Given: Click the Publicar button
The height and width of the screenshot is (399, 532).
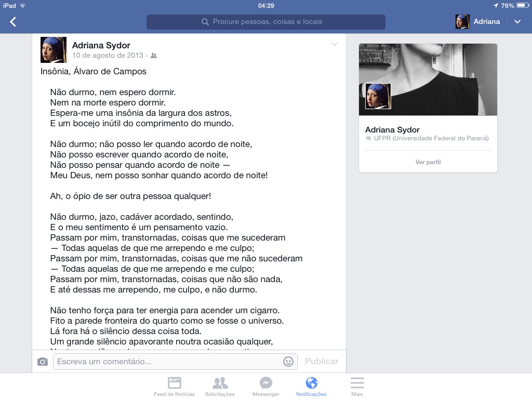Looking at the screenshot, I should (322, 362).
